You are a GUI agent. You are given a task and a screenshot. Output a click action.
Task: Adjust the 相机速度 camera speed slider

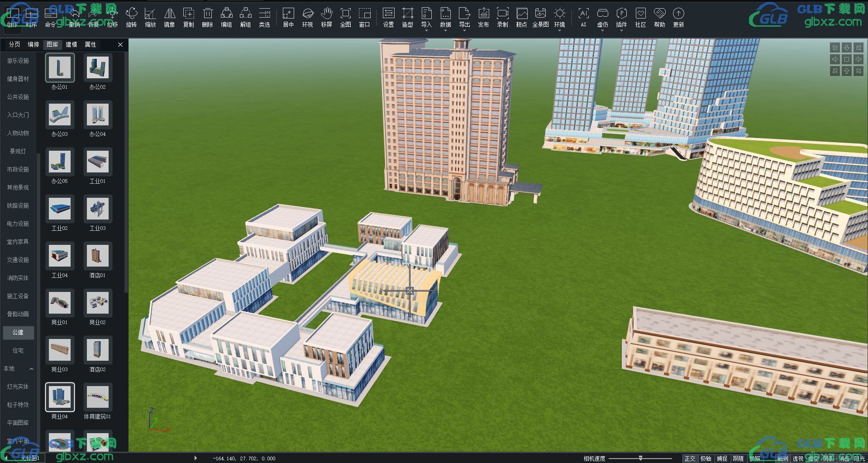(x=640, y=458)
